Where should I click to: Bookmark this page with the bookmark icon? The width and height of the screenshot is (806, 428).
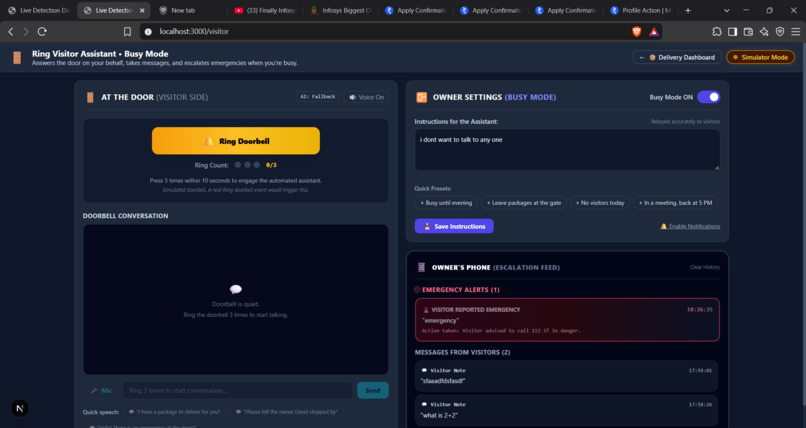pyautogui.click(x=127, y=31)
